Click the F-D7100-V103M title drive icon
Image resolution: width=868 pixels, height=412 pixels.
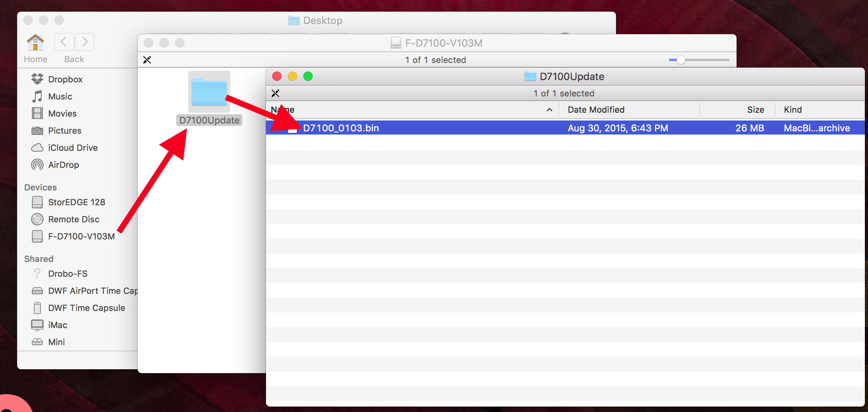[x=395, y=43]
